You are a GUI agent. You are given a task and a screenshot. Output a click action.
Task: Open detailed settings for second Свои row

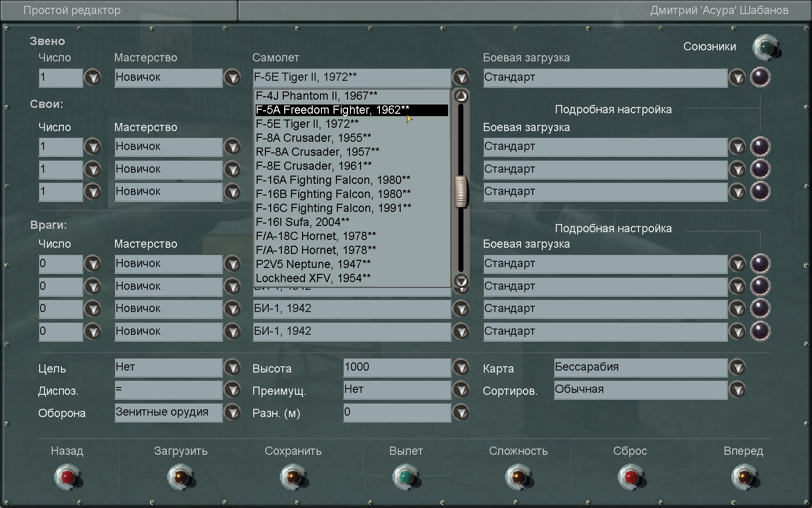[760, 169]
